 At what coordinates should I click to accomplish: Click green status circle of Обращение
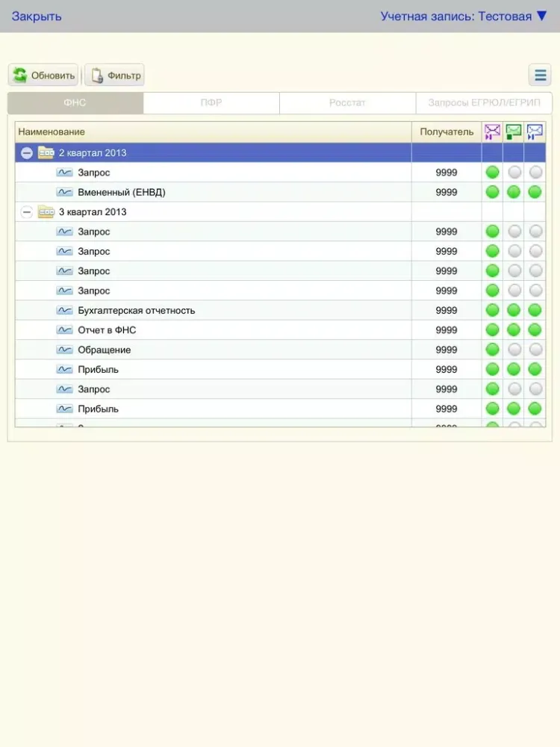click(492, 350)
